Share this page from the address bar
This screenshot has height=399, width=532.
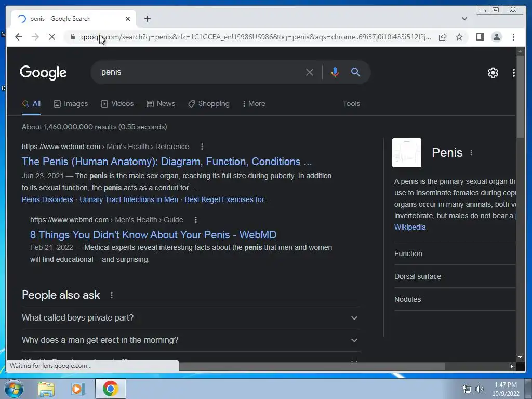(x=443, y=37)
